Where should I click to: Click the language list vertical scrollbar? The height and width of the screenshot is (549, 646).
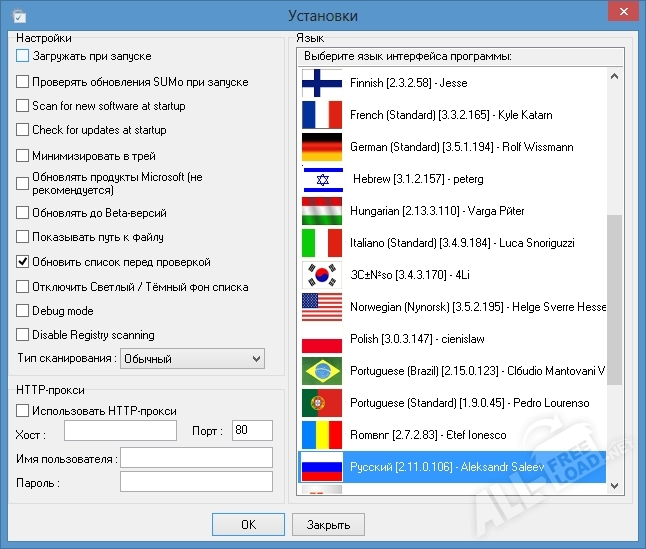tap(615, 298)
